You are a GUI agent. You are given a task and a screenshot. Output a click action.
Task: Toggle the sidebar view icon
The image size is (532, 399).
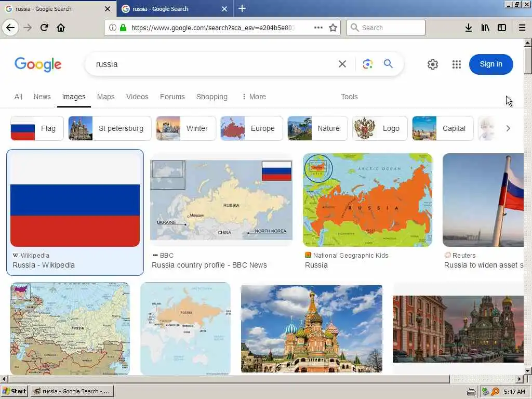(x=502, y=28)
